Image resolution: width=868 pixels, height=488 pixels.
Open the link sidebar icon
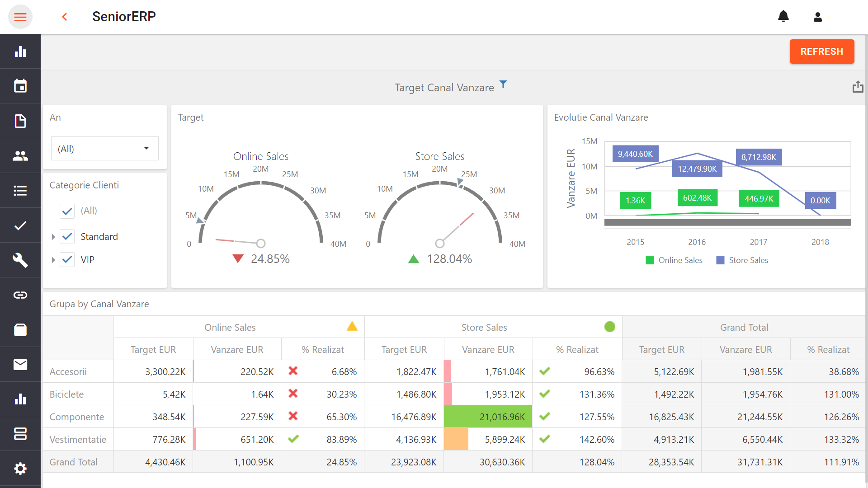pos(20,295)
